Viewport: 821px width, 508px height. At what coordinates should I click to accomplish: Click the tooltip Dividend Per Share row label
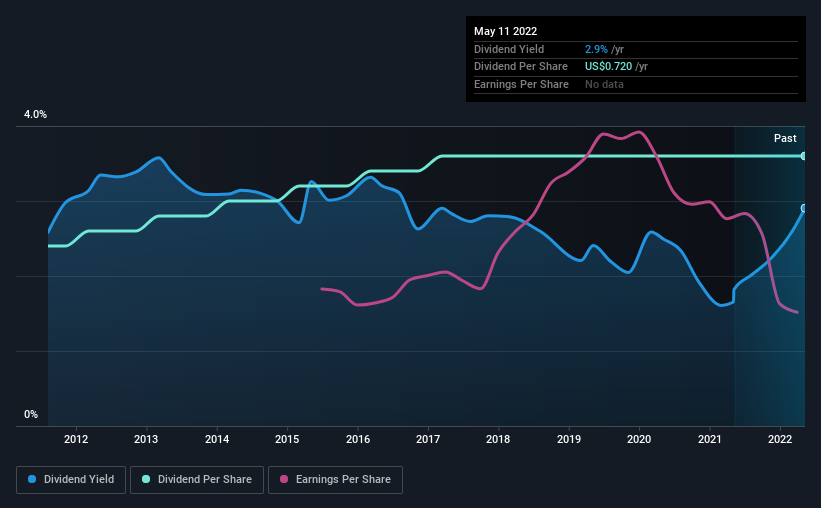pos(520,67)
